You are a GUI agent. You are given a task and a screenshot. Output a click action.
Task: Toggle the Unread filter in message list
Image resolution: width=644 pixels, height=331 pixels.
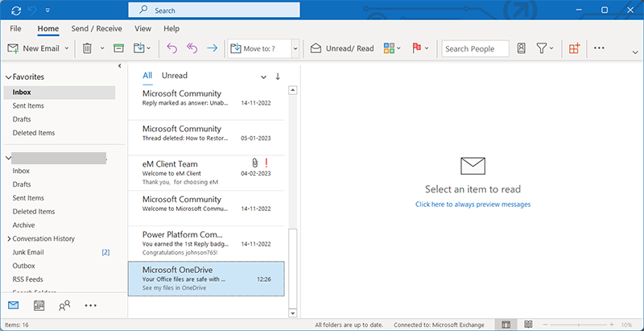pyautogui.click(x=175, y=76)
